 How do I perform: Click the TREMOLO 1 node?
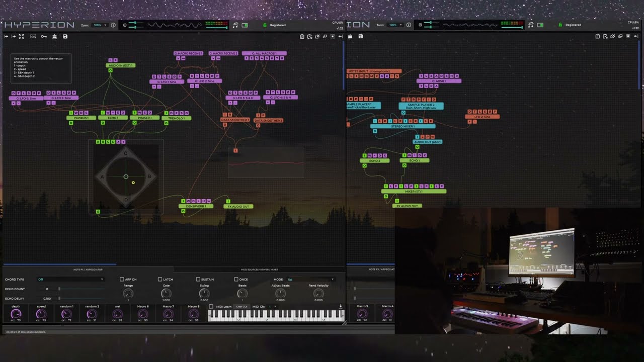click(x=177, y=118)
